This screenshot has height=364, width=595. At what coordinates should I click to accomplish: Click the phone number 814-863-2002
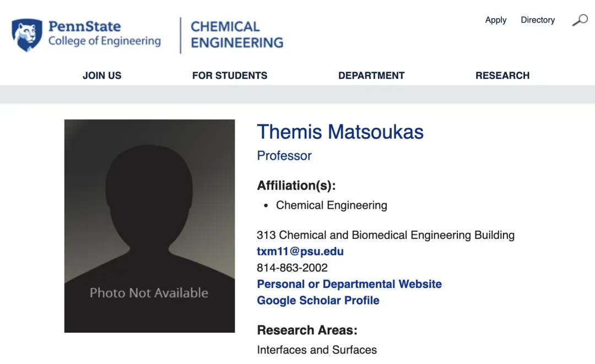(x=292, y=268)
